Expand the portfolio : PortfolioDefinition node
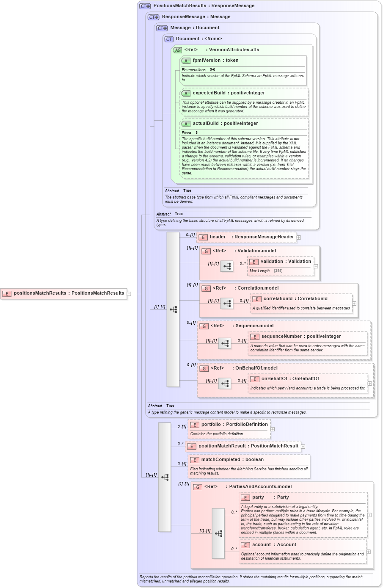Image resolution: width=383 pixels, height=588 pixels. (273, 429)
